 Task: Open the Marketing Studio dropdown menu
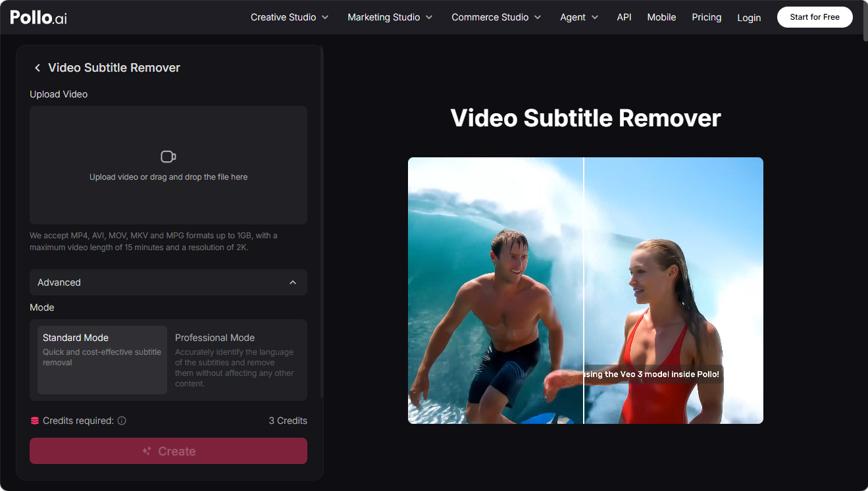[x=390, y=17]
